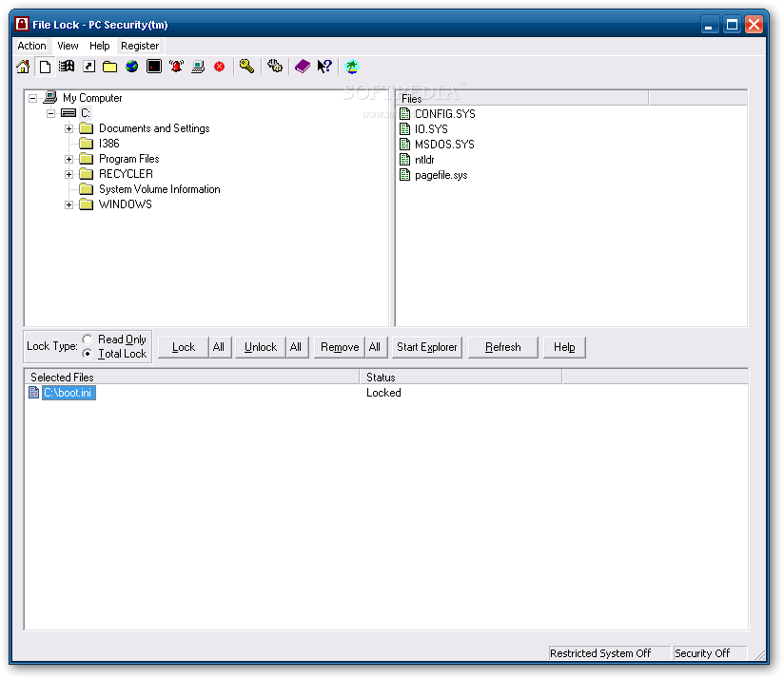Open the Action menu
784x679 pixels.
point(31,46)
